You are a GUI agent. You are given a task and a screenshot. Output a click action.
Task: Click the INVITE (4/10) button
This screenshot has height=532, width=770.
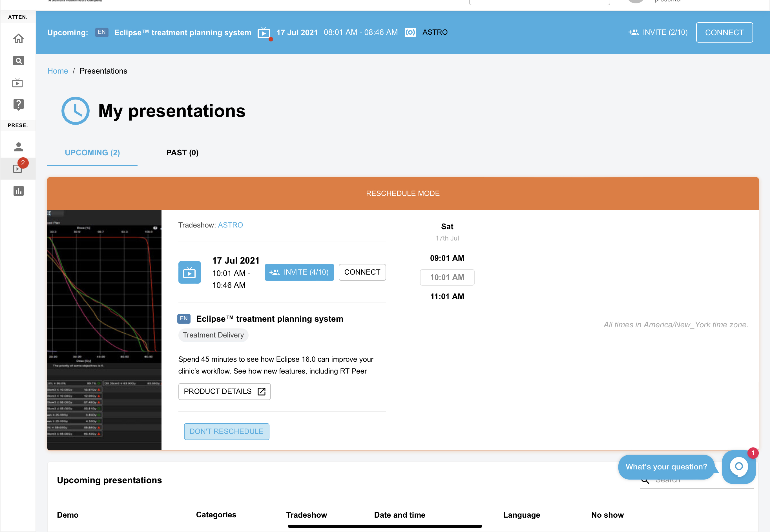[299, 272]
